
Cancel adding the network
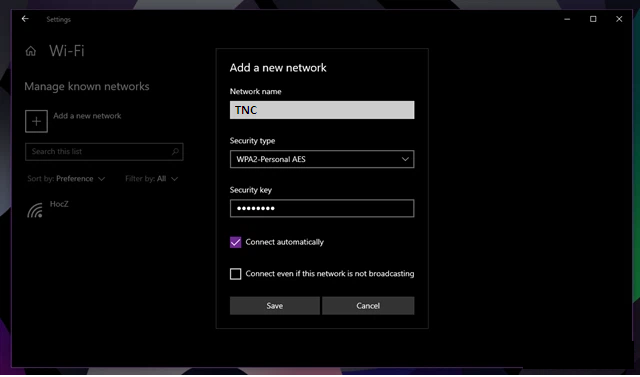click(368, 306)
